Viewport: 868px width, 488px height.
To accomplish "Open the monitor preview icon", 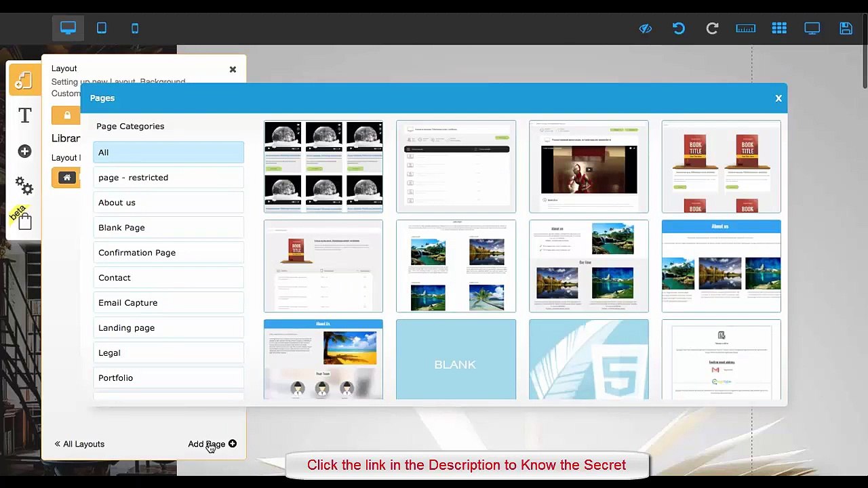I will (x=812, y=28).
